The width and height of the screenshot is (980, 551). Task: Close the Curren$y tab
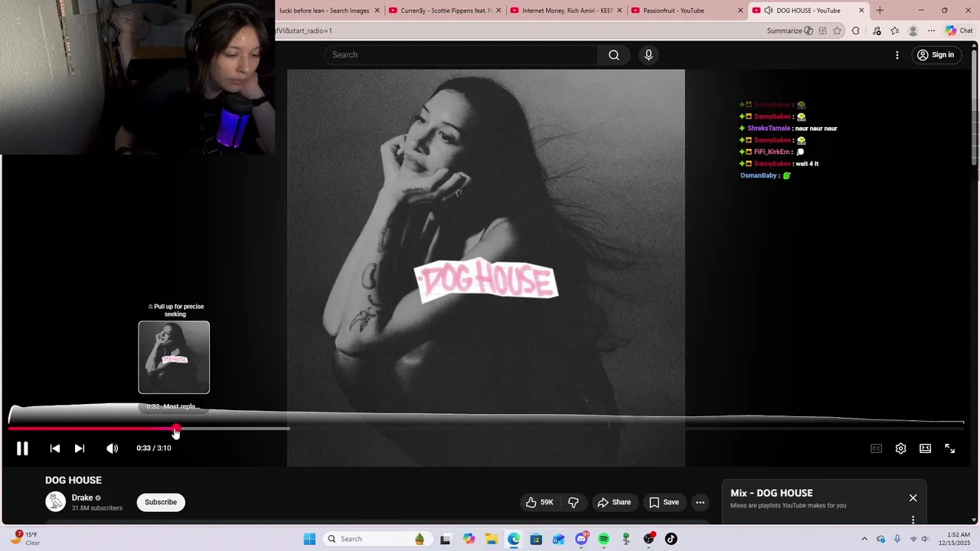coord(499,11)
